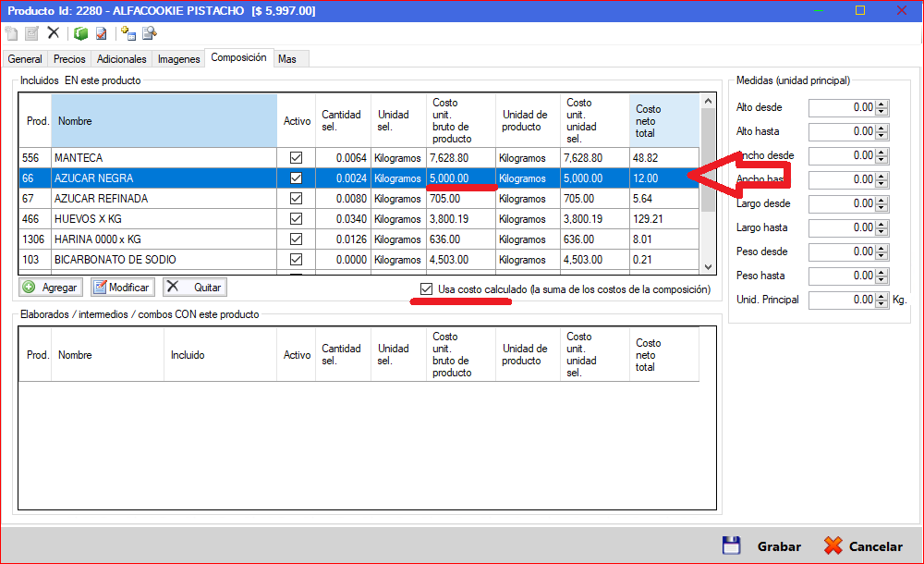Select the Composición tab
Viewport: 924px width, 564px height.
(238, 57)
